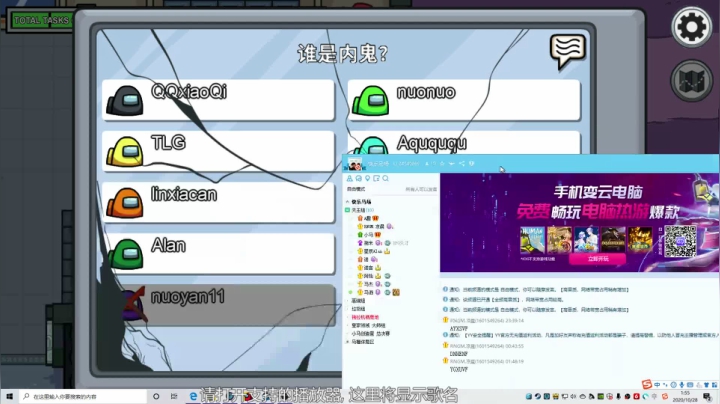The image size is (720, 404).
Task: Click the YY note edit toolbar icon
Action: (x=377, y=178)
